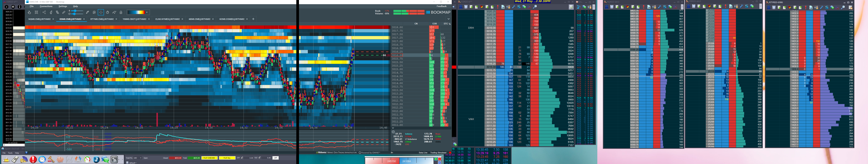Viewport: 868px width, 164px height.
Task: Open the Connections menu in Bookmap
Action: tap(46, 6)
